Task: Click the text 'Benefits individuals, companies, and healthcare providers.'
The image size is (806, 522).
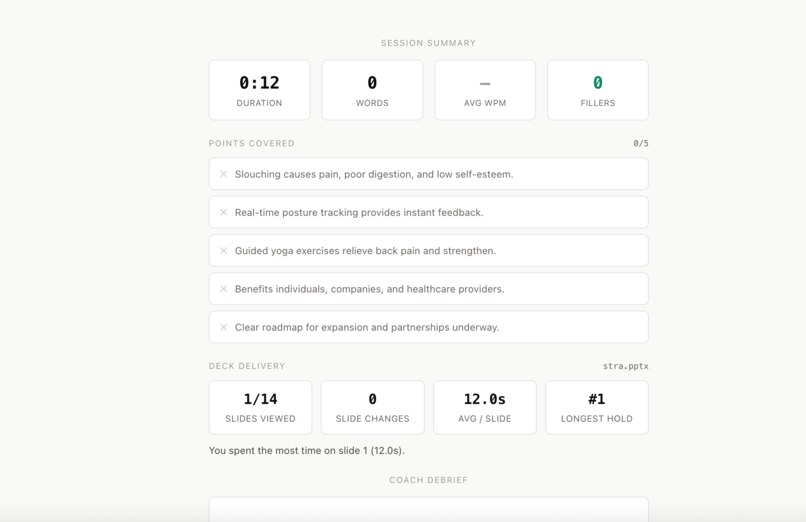Action: [x=369, y=289]
